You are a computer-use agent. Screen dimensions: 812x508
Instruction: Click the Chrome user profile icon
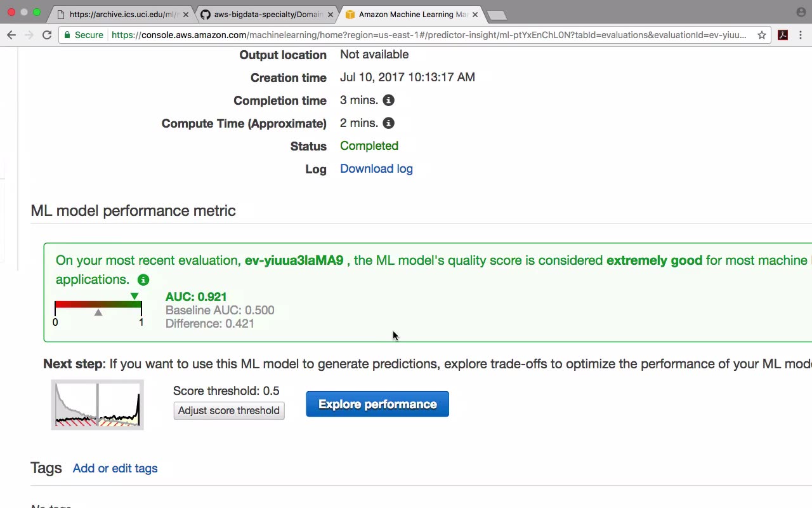(x=801, y=12)
